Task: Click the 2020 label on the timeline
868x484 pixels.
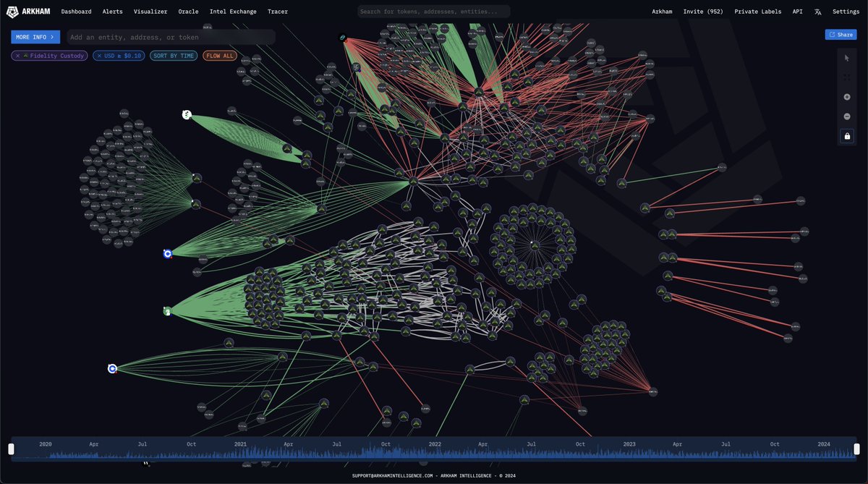Action: [x=46, y=443]
